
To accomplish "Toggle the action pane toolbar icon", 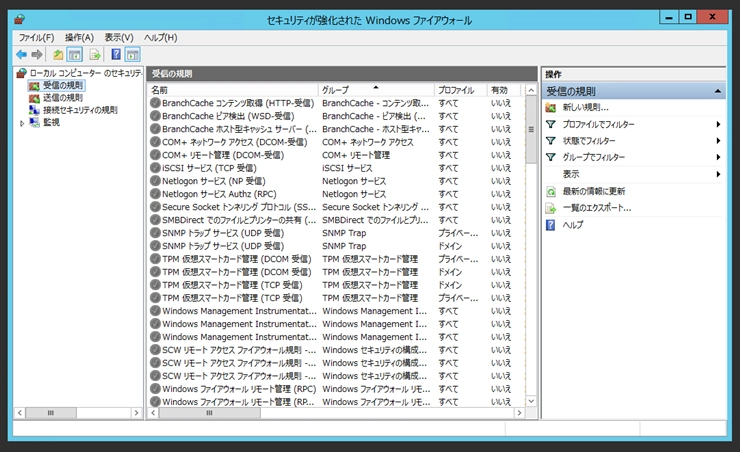I will pos(133,55).
